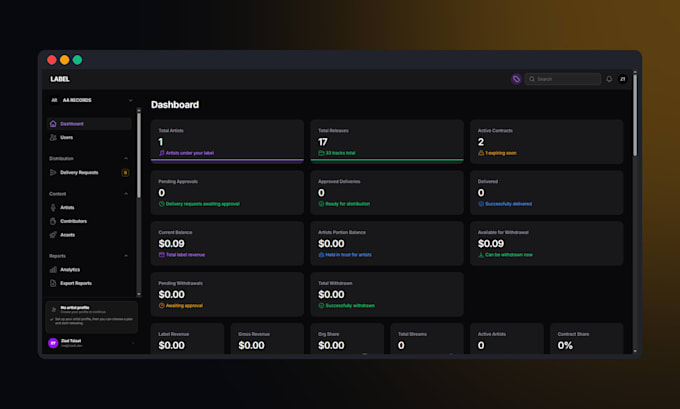Click the Delivery Requests count badge
This screenshot has width=680, height=409.
point(125,173)
